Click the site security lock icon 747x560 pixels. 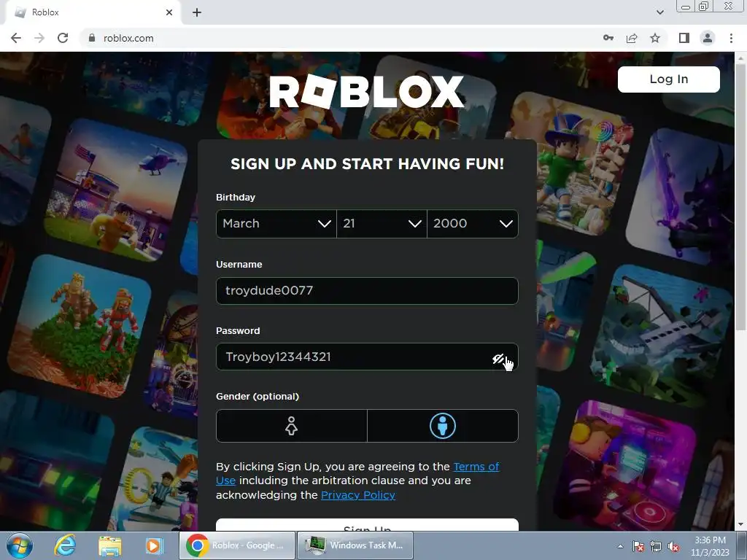(92, 38)
